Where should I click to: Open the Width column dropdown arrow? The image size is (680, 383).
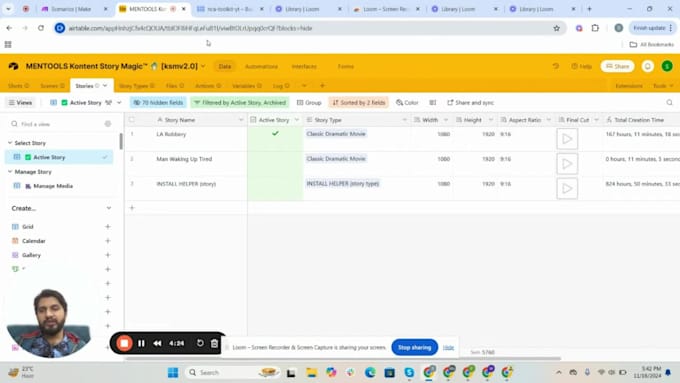point(446,120)
